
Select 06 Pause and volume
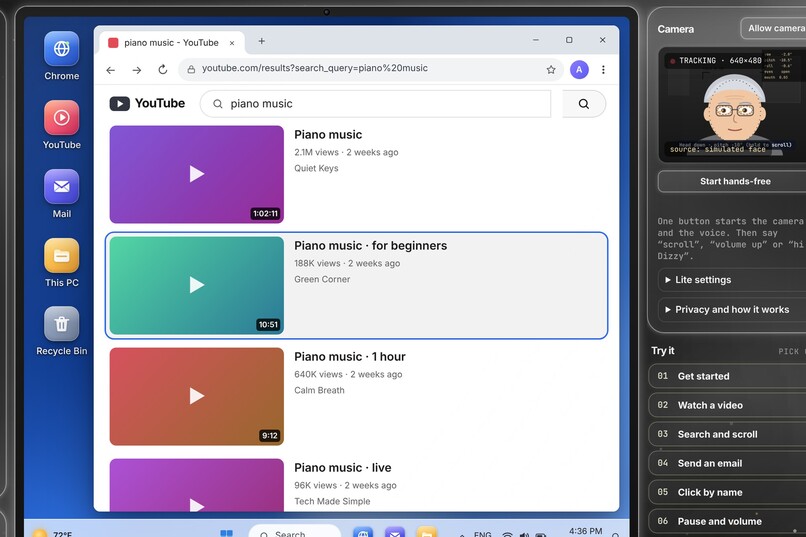[727, 521]
